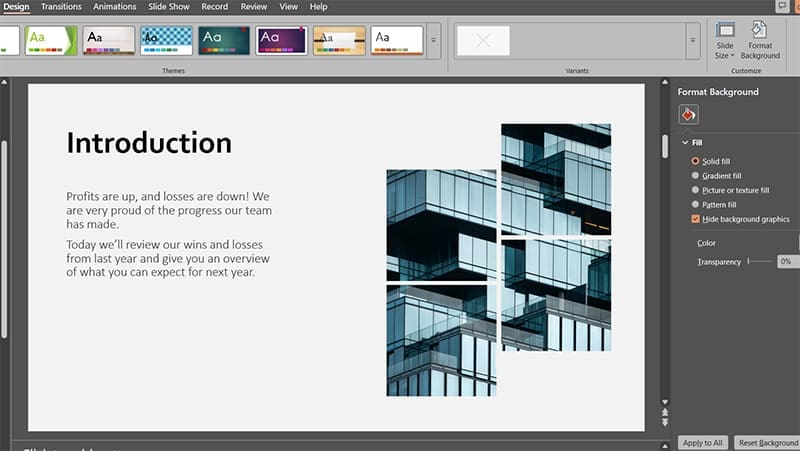Uncheck Hide background graphics checkbox

tap(695, 219)
